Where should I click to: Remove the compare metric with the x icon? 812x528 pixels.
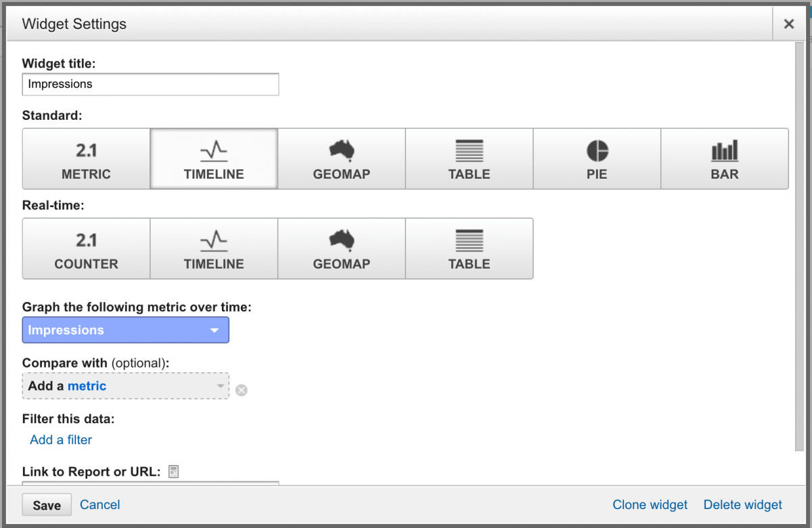(x=242, y=390)
